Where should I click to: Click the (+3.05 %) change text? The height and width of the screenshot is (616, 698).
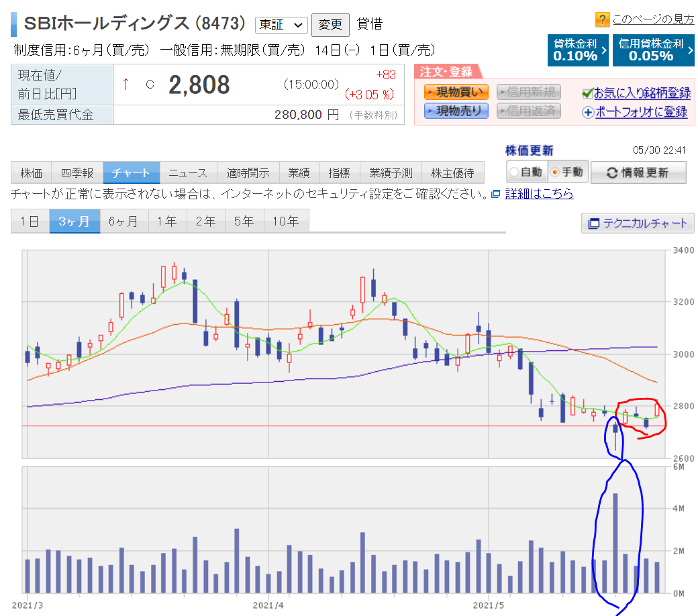coord(370,95)
